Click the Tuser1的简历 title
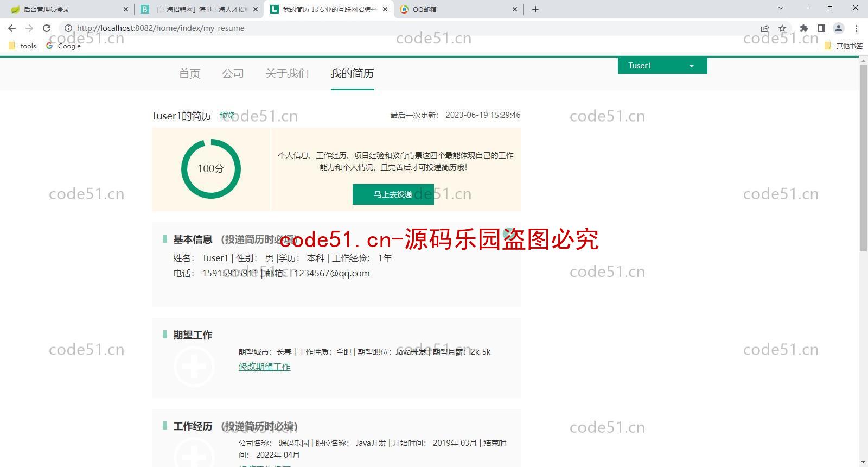 [181, 116]
